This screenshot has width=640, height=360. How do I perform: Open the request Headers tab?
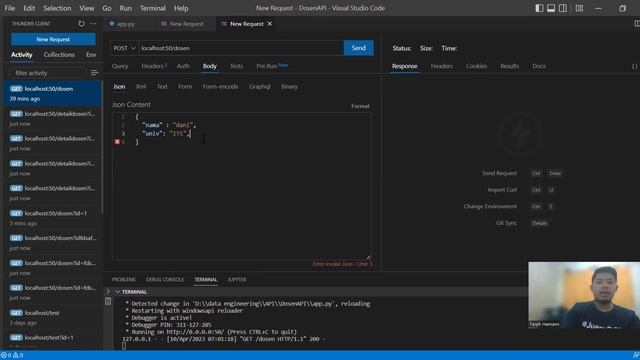pos(154,66)
